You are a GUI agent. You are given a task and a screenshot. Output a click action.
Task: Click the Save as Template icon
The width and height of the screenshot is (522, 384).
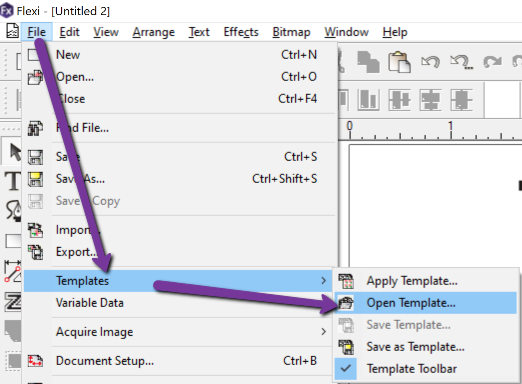[x=346, y=347]
